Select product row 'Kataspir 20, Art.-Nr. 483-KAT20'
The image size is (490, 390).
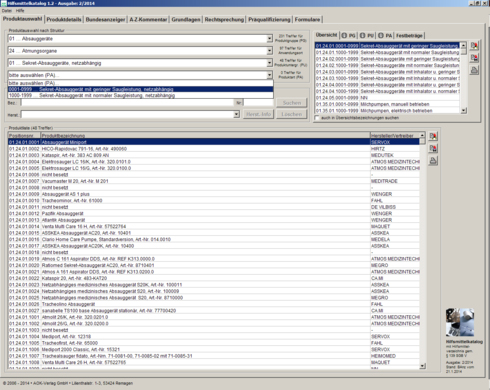[214, 278]
